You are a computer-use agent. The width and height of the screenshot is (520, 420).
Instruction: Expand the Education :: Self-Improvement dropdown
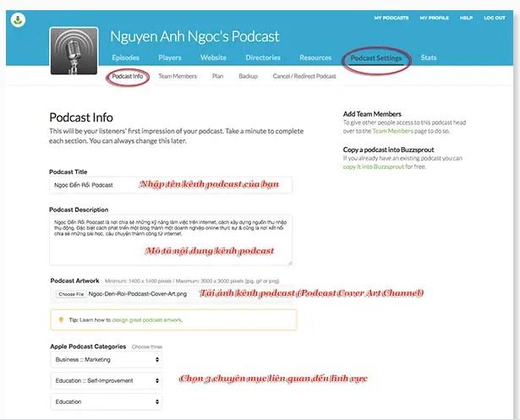(106, 380)
